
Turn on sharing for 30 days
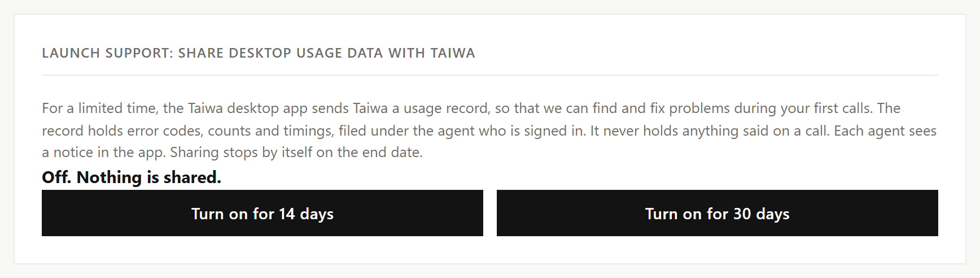pyautogui.click(x=718, y=213)
